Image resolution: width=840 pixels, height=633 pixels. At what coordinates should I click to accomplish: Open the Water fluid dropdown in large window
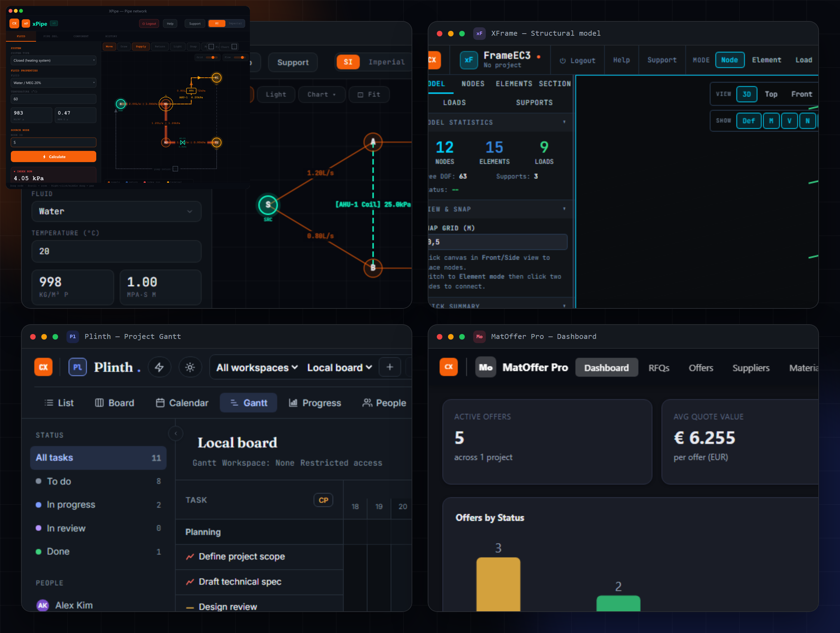click(x=116, y=211)
